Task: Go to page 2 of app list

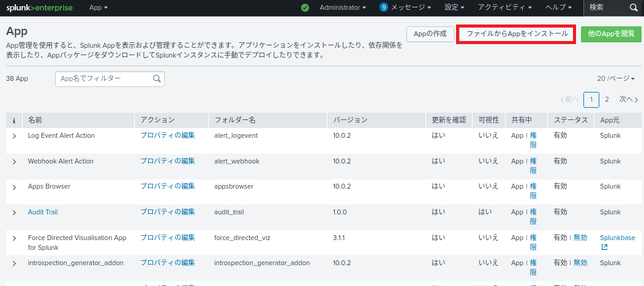Action: pos(607,99)
